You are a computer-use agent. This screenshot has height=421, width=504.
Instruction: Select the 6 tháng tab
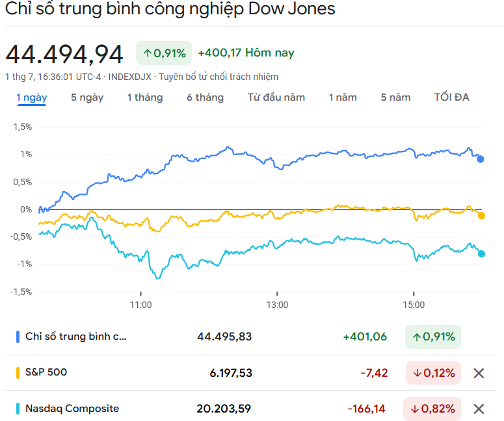point(205,97)
